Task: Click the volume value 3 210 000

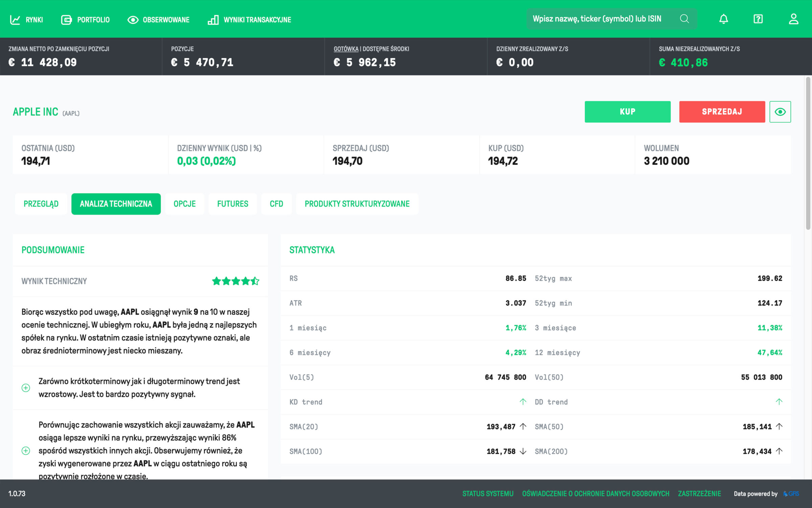Action: (667, 161)
